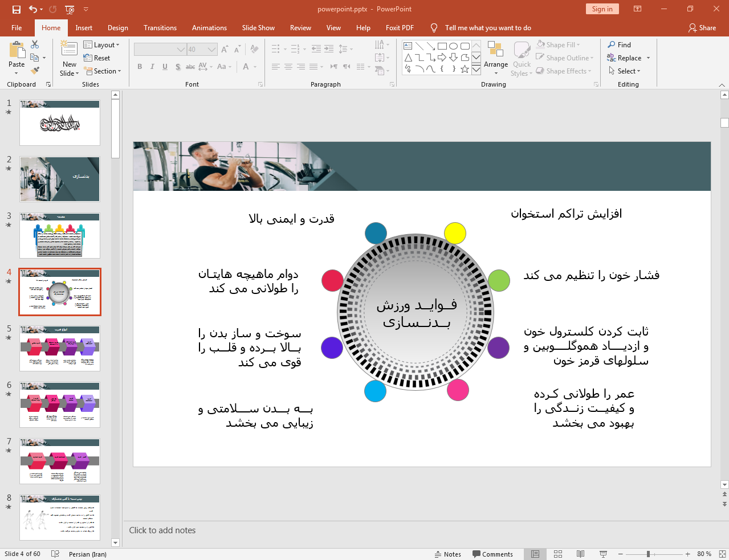Start the Slide Show view icon
The width and height of the screenshot is (729, 560).
[603, 554]
